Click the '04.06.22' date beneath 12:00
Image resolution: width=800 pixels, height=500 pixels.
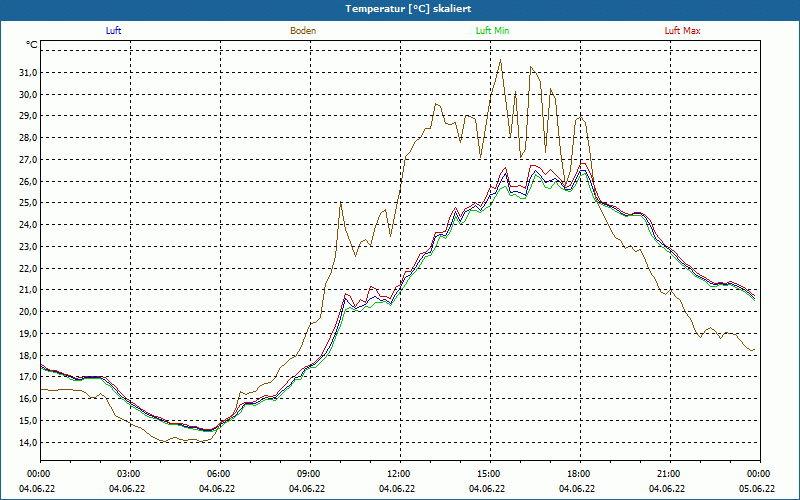click(x=397, y=489)
